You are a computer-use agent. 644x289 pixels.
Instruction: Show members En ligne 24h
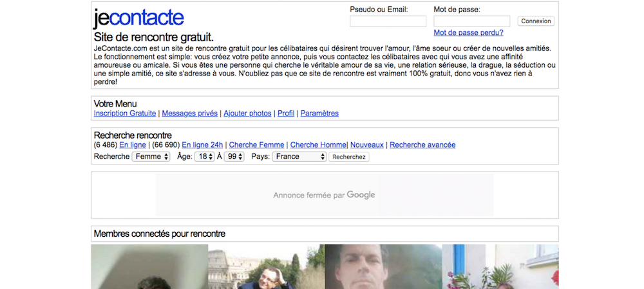tap(202, 145)
